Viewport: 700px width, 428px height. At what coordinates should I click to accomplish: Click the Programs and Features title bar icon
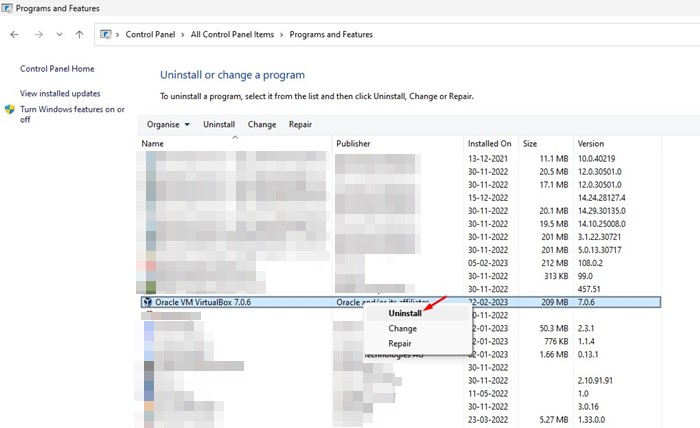point(9,8)
